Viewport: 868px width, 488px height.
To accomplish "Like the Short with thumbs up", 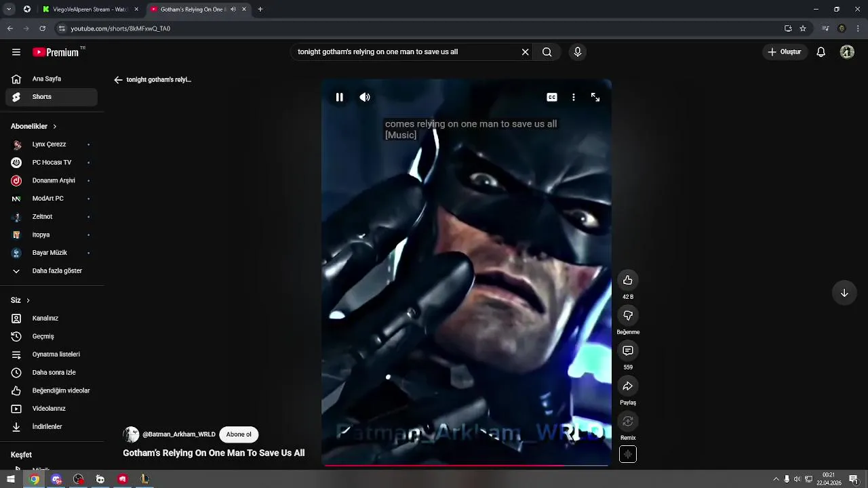I will pyautogui.click(x=628, y=280).
